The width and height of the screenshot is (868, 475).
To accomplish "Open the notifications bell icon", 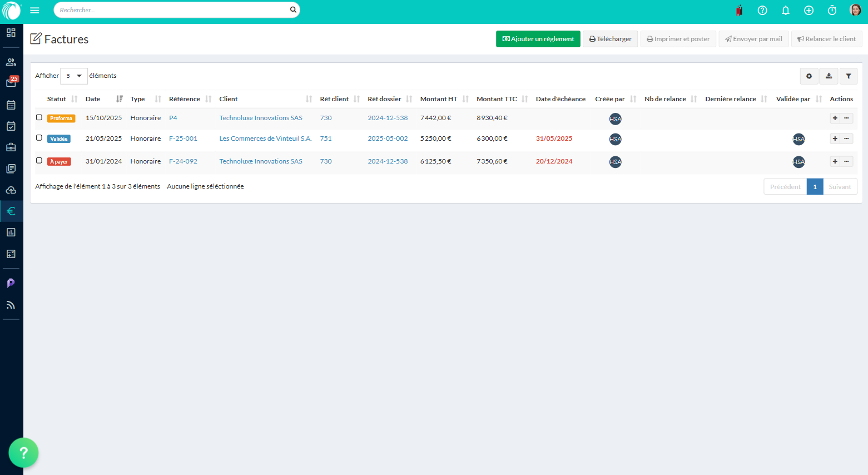I will 786,10.
